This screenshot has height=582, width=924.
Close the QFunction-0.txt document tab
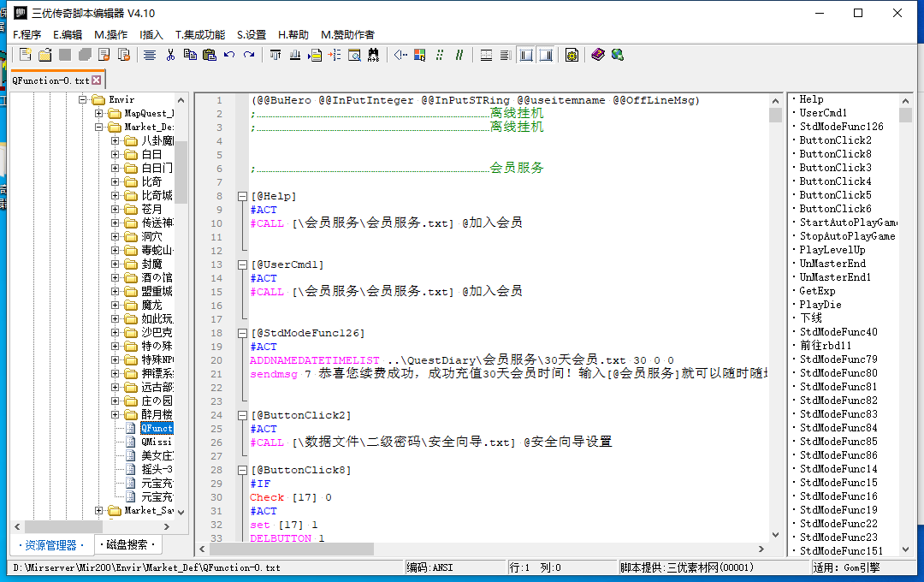point(97,80)
